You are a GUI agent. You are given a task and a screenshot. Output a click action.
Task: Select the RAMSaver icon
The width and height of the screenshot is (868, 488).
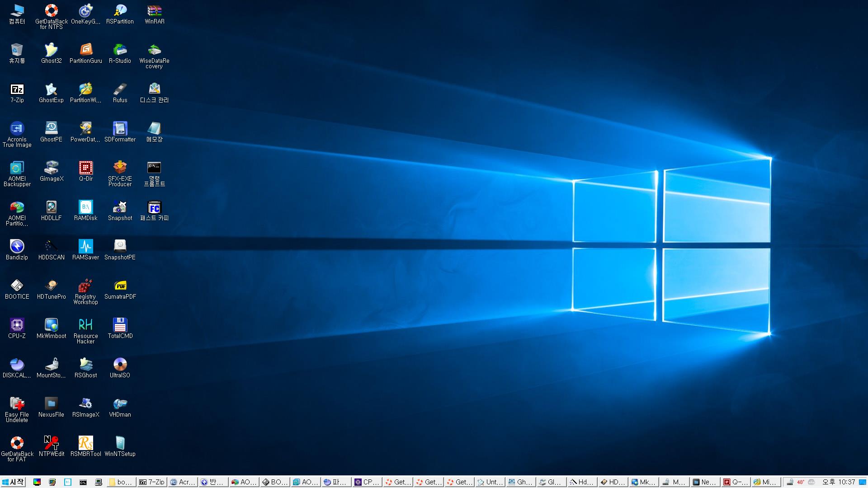pos(86,250)
